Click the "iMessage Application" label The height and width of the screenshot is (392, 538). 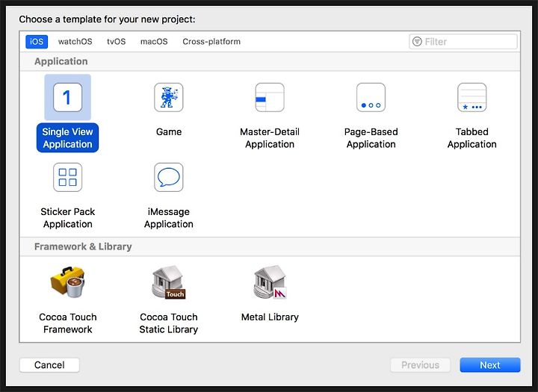tap(168, 218)
